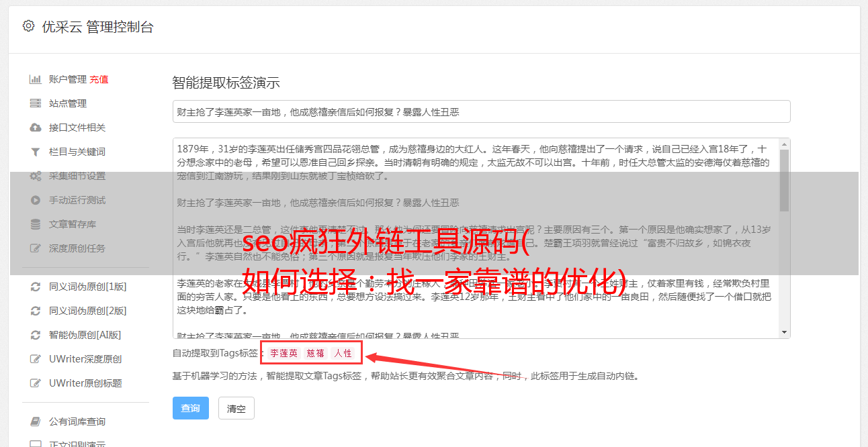Click the 接口文件相关 cloud icon
Viewport: 868px width, 447px height.
tap(35, 128)
